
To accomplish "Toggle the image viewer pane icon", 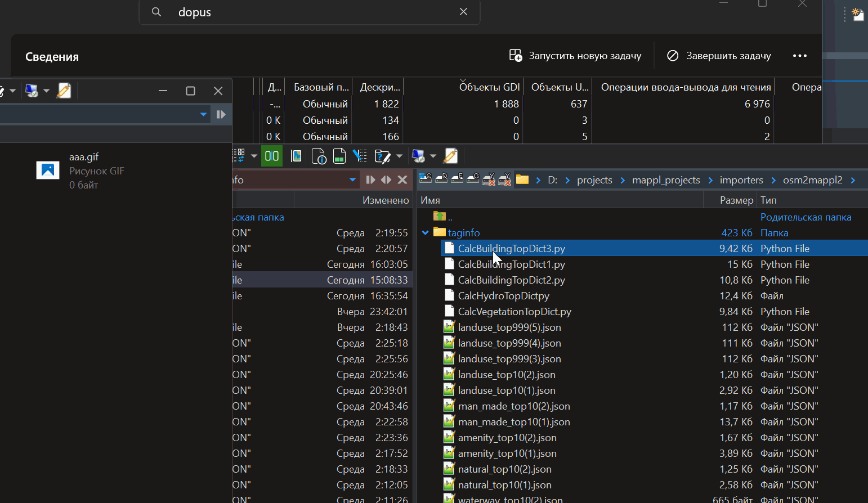I will click(296, 156).
